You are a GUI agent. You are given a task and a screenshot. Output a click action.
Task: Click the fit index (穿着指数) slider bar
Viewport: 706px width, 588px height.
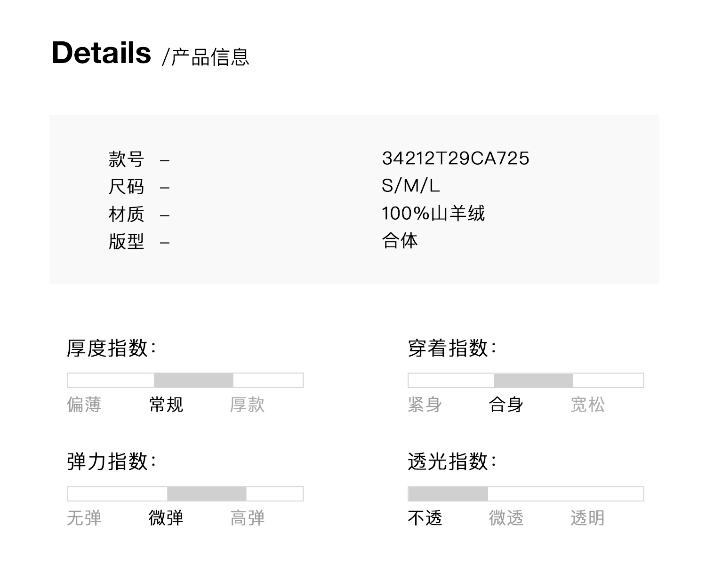(526, 380)
